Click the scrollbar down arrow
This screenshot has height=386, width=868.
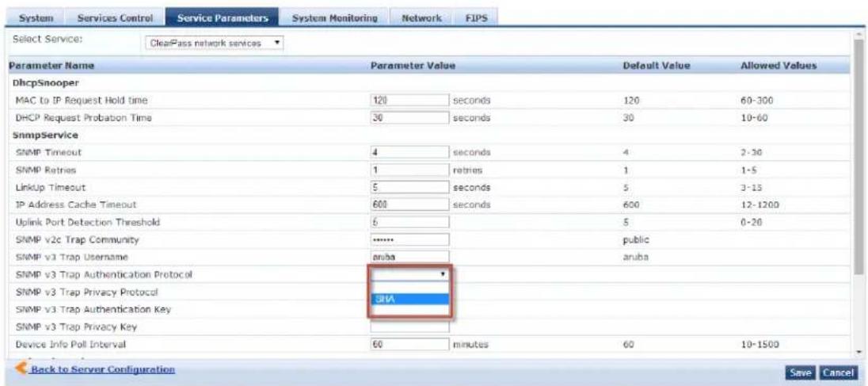tap(858, 352)
